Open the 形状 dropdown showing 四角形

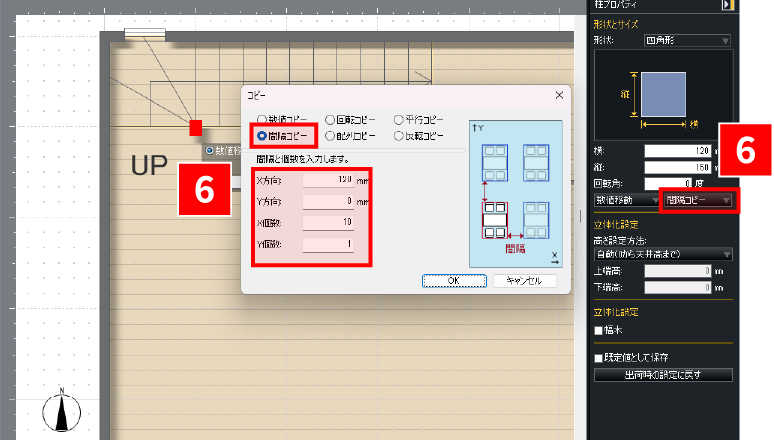tap(687, 40)
